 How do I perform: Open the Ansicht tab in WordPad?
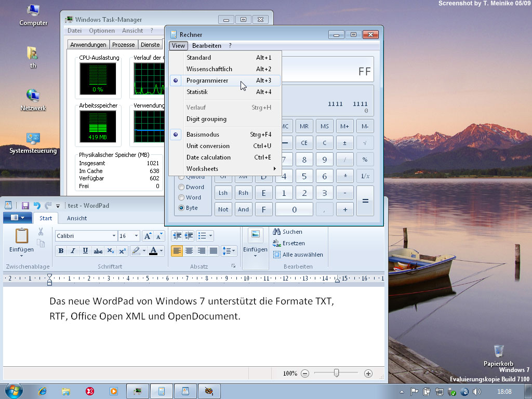[77, 218]
